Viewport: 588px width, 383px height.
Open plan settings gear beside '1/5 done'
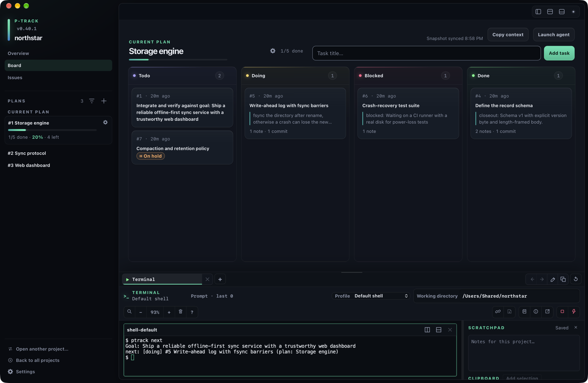click(x=273, y=51)
